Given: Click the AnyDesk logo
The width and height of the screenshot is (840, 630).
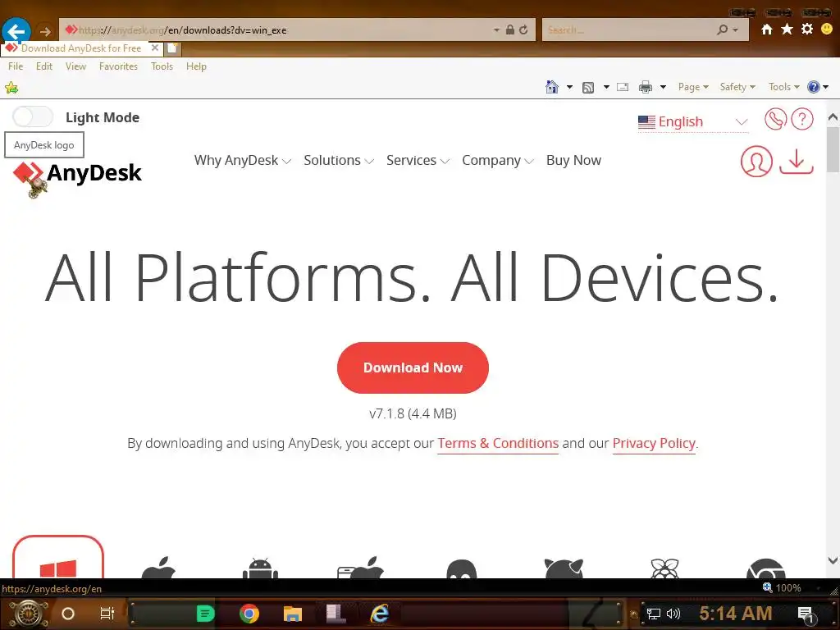Looking at the screenshot, I should [77, 173].
